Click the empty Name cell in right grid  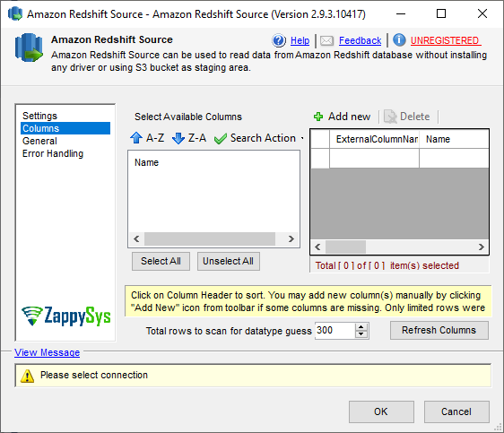(x=454, y=158)
